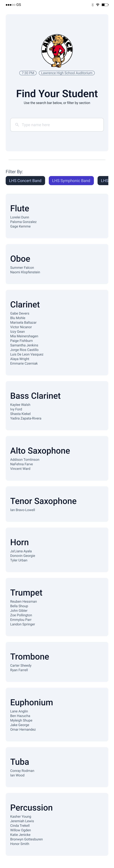114x868 pixels.
Task: Click the Clarinet section heading
Action: [25, 304]
